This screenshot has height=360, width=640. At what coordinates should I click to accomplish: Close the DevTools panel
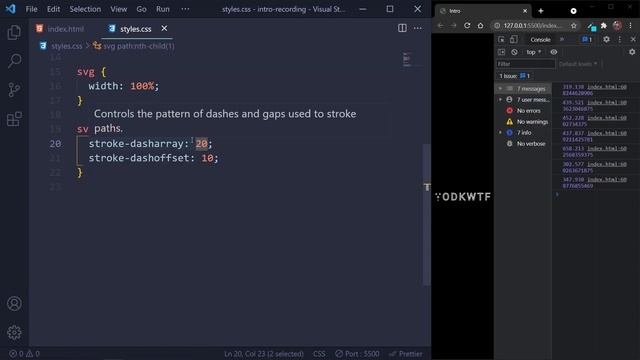click(633, 40)
